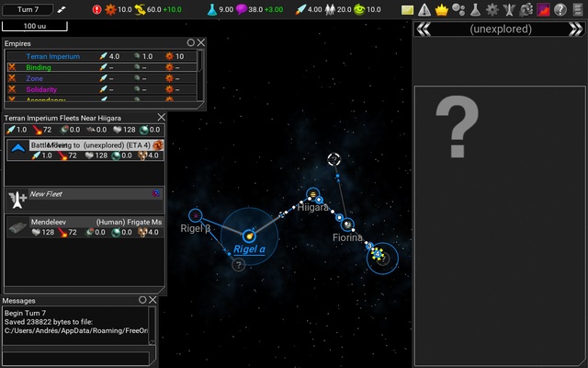Open the ship design screen icon
This screenshot has width=588, height=368.
[x=509, y=10]
